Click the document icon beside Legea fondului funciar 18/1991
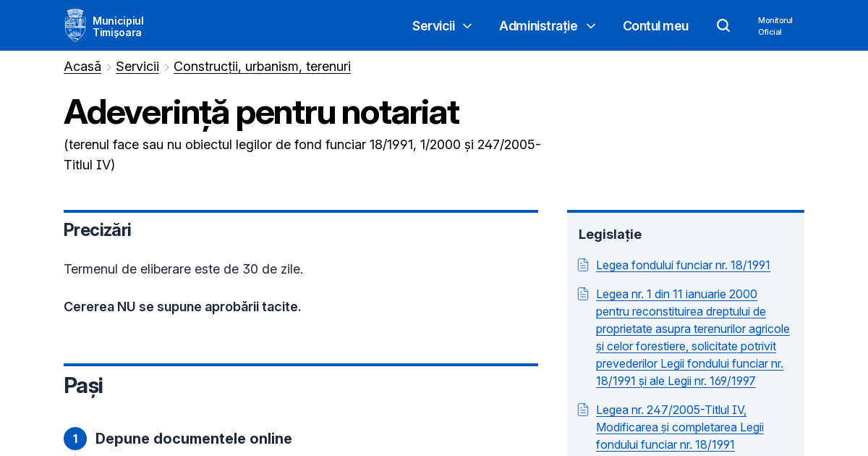 pos(583,265)
